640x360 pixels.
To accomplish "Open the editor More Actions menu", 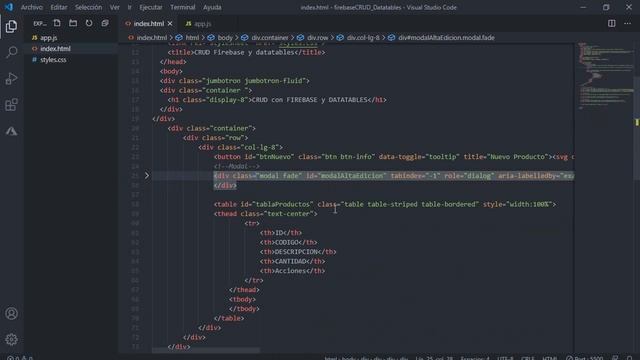I will [x=627, y=23].
